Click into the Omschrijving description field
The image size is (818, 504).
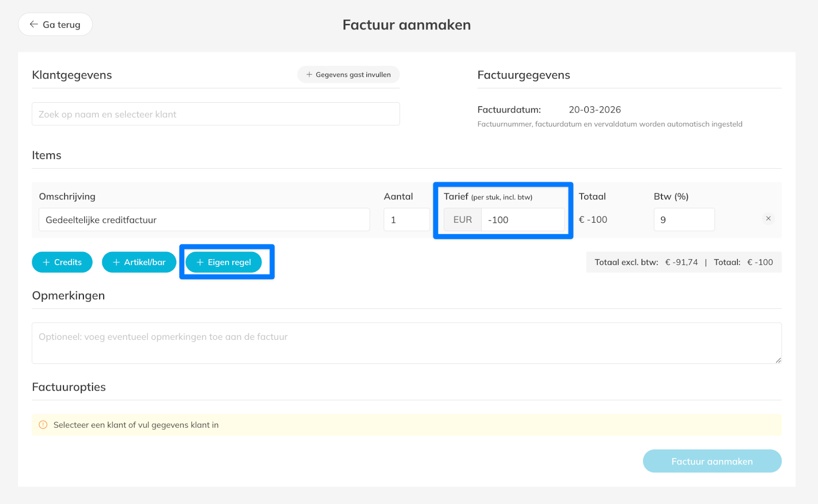pos(204,220)
